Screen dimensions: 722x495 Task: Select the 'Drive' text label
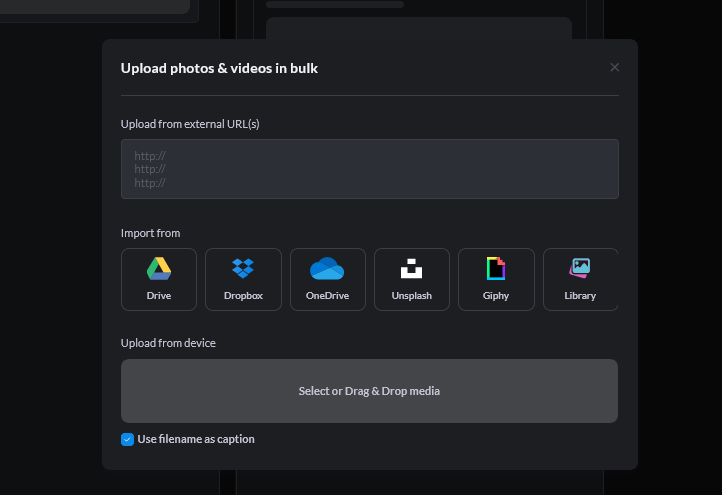(159, 296)
